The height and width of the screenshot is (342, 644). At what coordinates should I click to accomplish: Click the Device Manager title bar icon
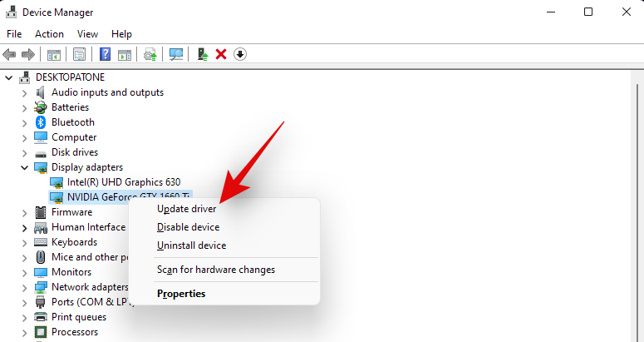[11, 12]
